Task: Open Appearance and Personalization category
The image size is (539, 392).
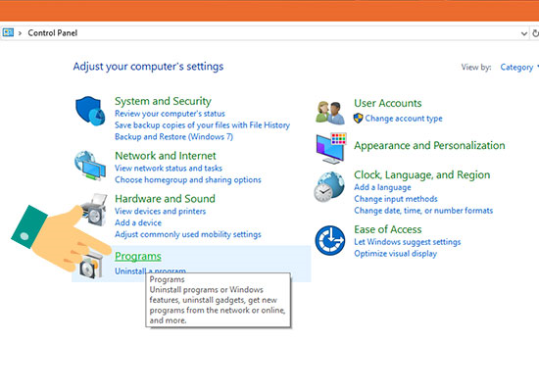Action: pyautogui.click(x=429, y=145)
